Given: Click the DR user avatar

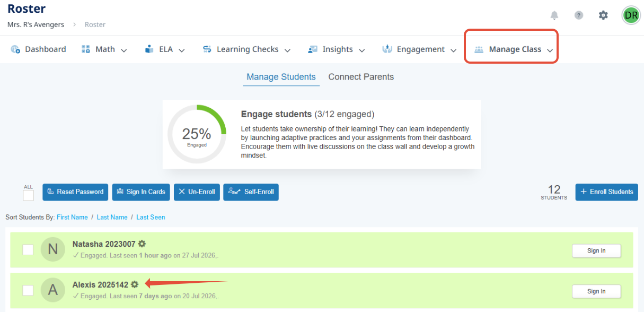Looking at the screenshot, I should pos(631,15).
